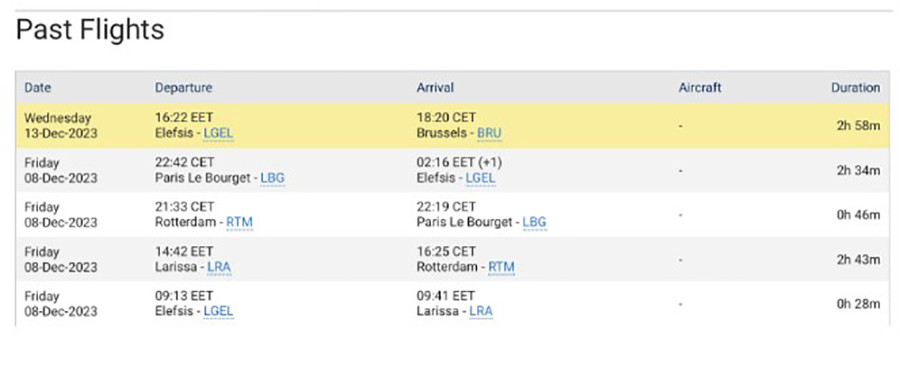
Task: Click LGEL link in 09:13 EET departure
Action: pyautogui.click(x=219, y=311)
